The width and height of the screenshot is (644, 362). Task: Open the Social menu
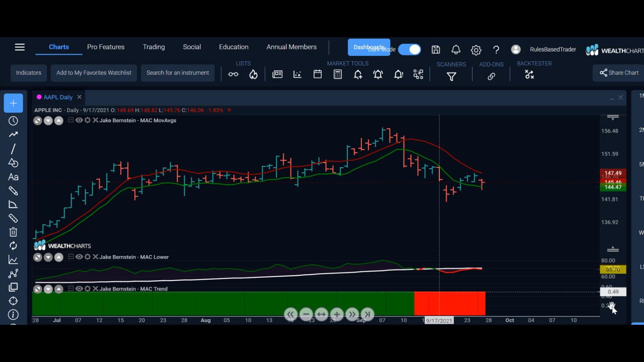pyautogui.click(x=192, y=47)
